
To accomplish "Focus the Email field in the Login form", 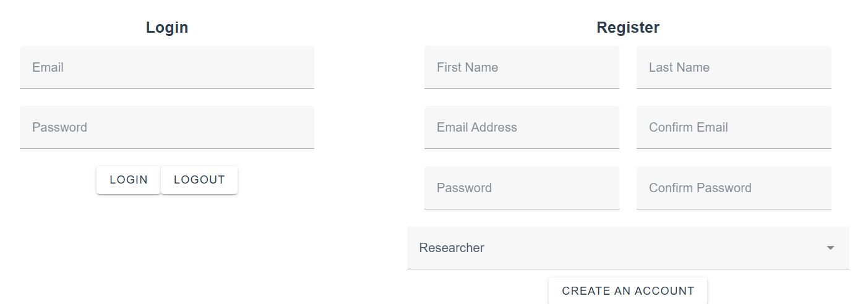I will pyautogui.click(x=167, y=67).
